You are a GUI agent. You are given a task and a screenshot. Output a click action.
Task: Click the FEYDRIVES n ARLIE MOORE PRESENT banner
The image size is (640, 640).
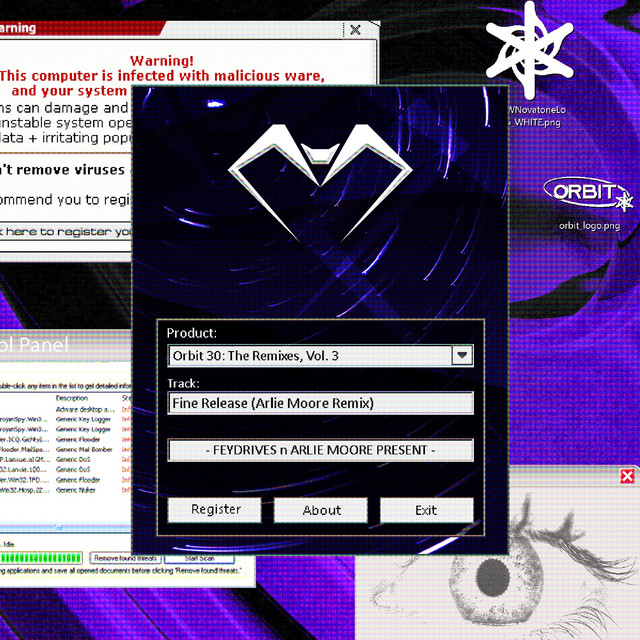pyautogui.click(x=320, y=451)
